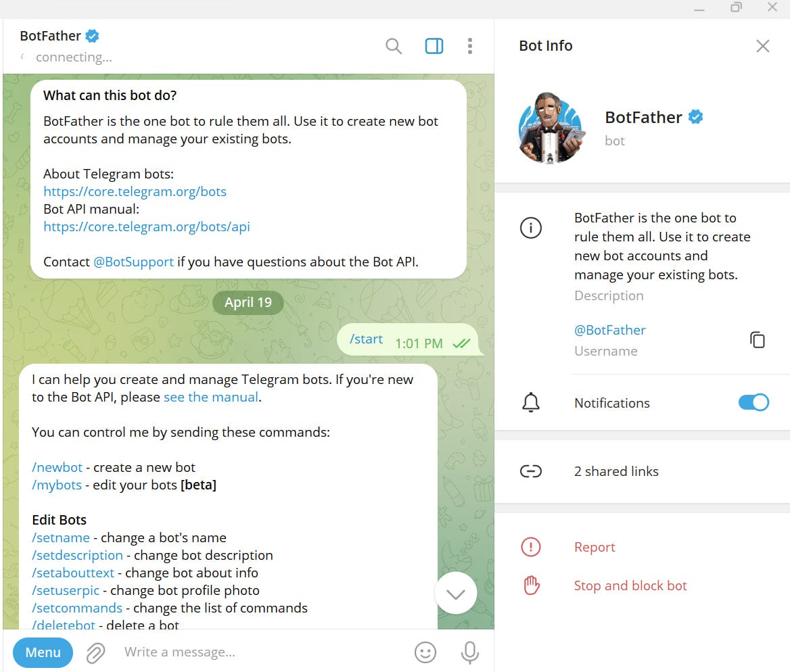The image size is (790, 672).
Task: Jump to latest messages with down arrow
Action: 455,594
